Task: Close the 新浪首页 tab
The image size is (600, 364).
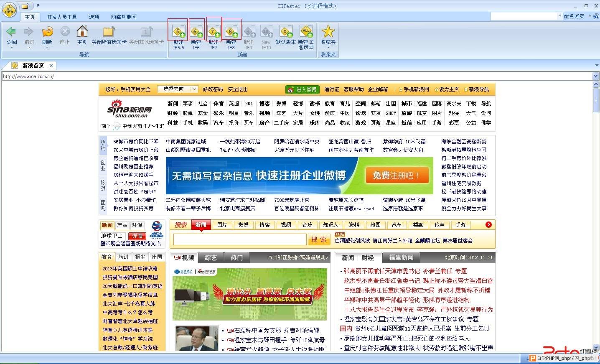Action: coord(51,66)
